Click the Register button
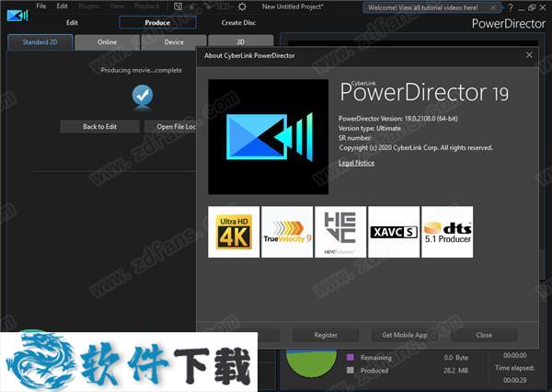Screen dimensions: 552x392 (326, 335)
